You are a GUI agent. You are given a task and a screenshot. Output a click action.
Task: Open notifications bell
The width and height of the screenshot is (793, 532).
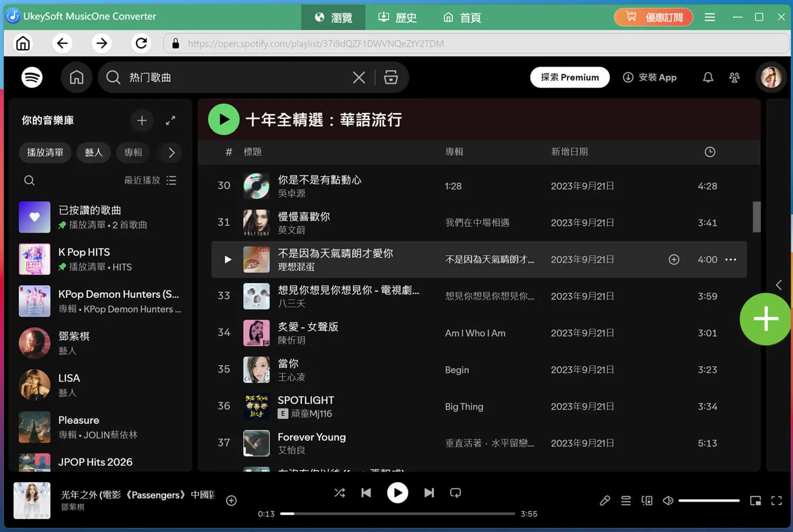pyautogui.click(x=708, y=78)
